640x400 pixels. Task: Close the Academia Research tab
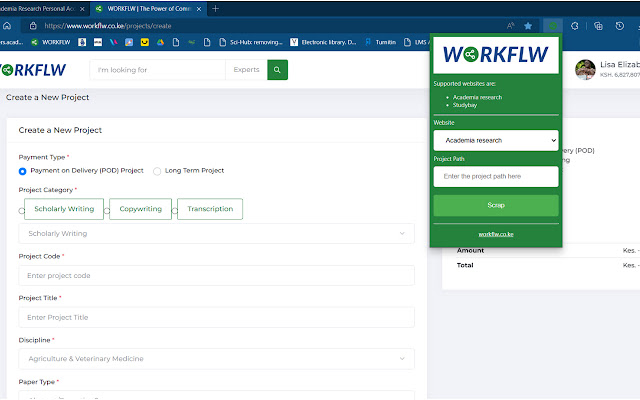click(x=82, y=9)
